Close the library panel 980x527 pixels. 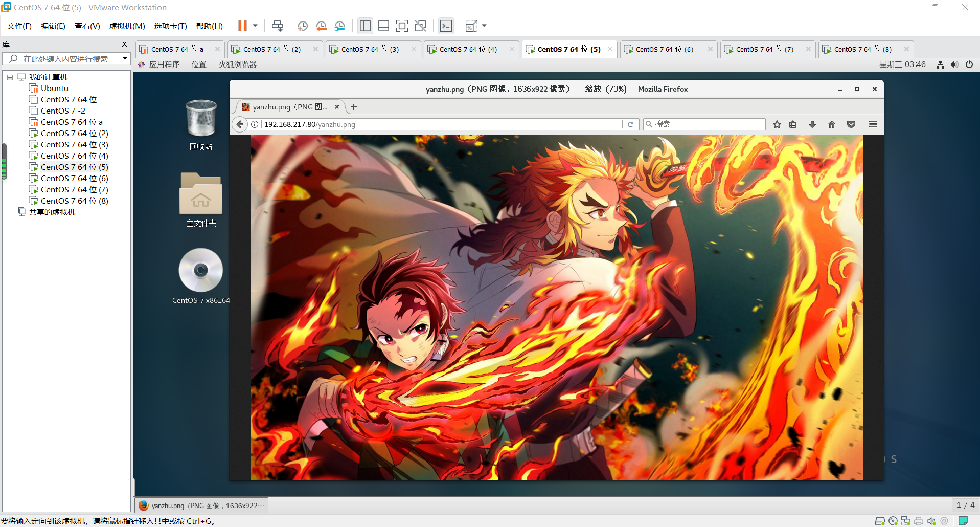[124, 45]
